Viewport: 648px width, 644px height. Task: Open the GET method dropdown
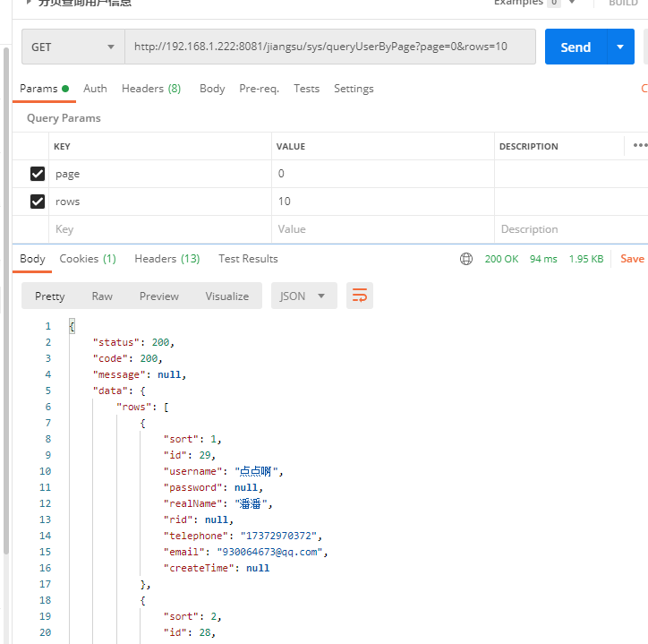[73, 47]
